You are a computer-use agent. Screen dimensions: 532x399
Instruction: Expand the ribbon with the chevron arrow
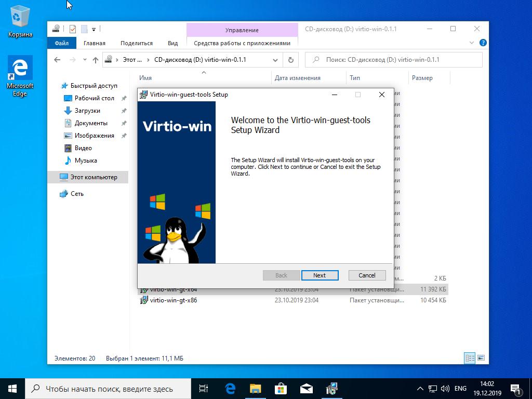point(472,43)
